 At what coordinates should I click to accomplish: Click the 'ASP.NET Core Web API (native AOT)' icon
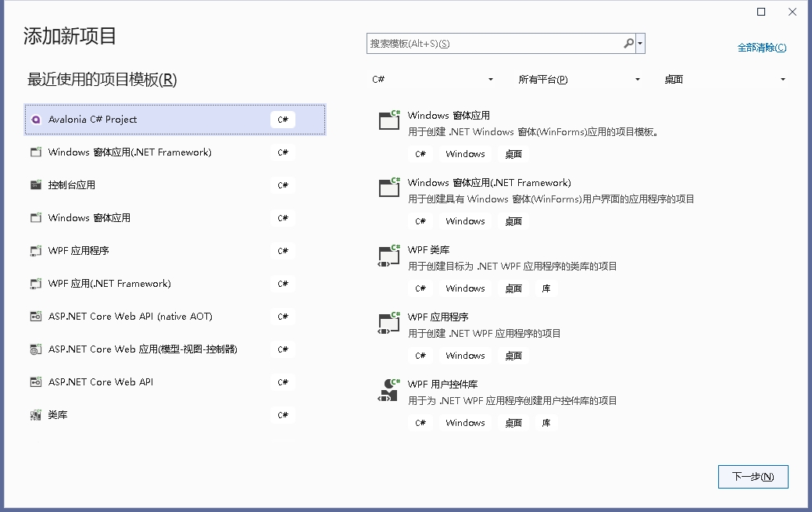point(36,316)
